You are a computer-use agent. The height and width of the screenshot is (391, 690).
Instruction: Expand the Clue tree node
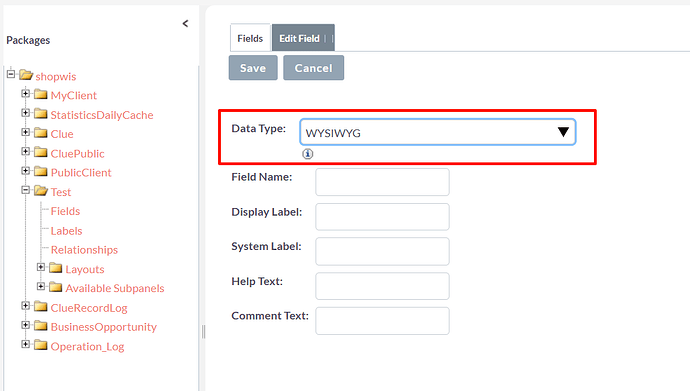[26, 132]
